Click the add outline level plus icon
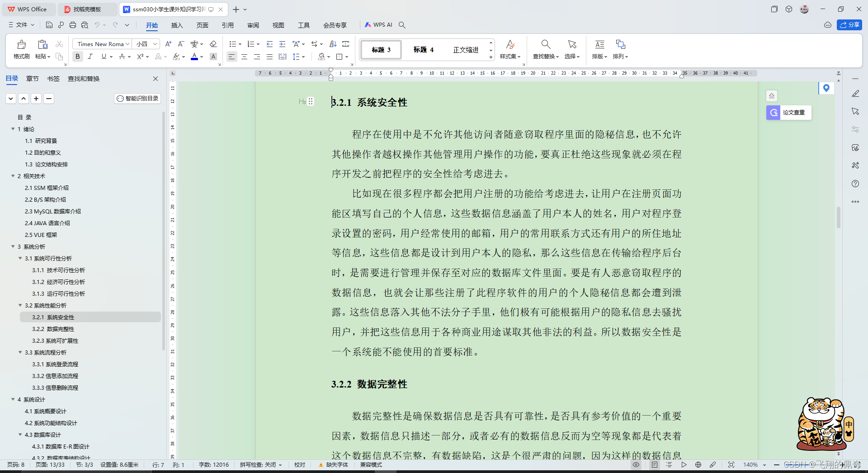This screenshot has height=473, width=868. click(x=36, y=99)
